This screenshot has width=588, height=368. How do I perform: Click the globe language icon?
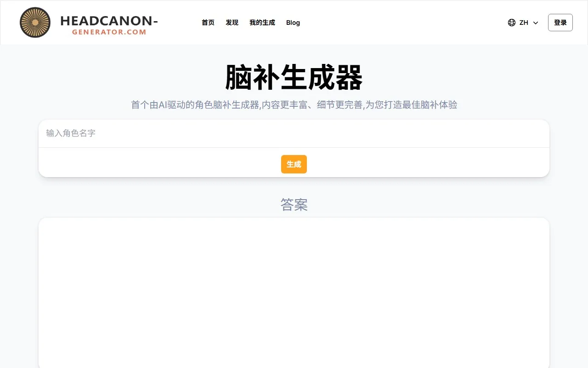tap(512, 23)
